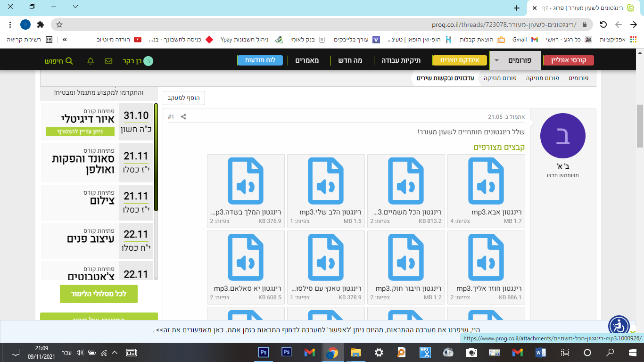Open File Explorer from the taskbar
644x362 pixels.
click(x=355, y=352)
